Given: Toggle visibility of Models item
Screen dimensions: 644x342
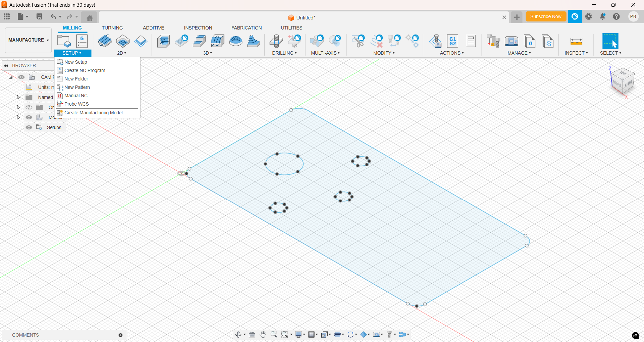Looking at the screenshot, I should tap(29, 117).
